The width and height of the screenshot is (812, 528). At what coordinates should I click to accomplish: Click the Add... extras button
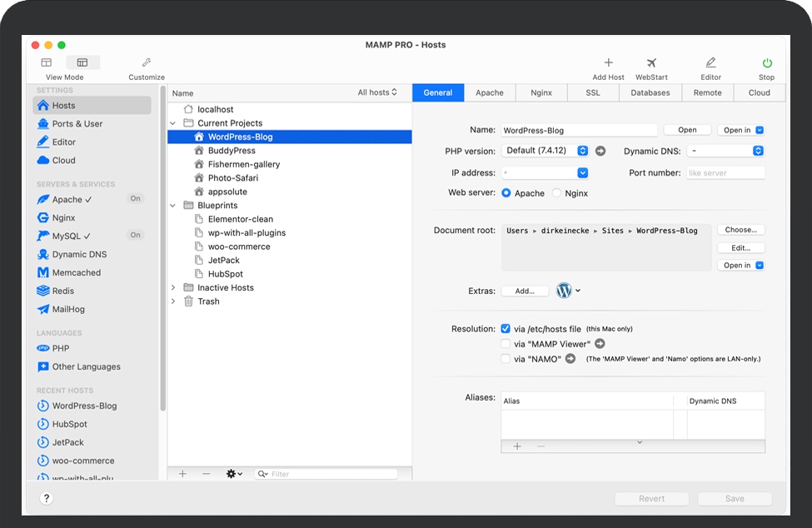click(525, 291)
